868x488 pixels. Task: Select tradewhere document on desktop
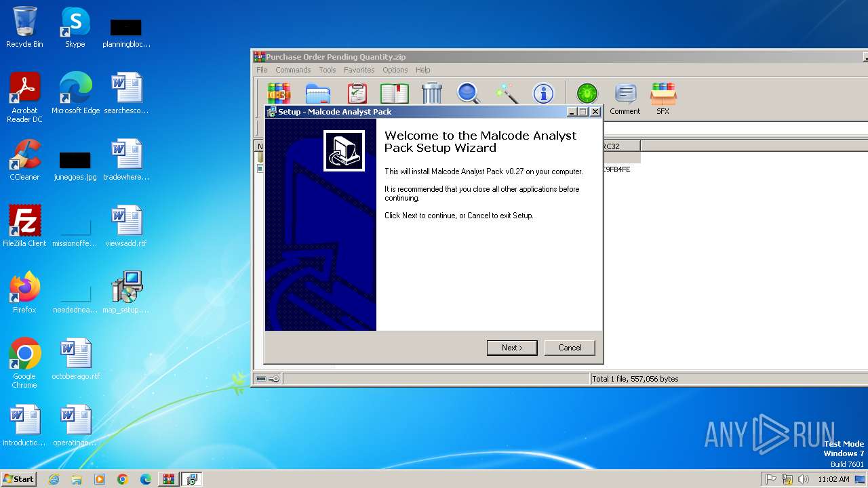pyautogui.click(x=126, y=160)
